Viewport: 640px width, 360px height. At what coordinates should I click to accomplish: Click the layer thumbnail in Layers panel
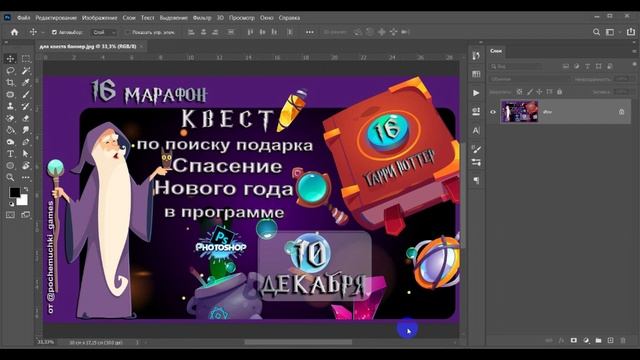[519, 111]
